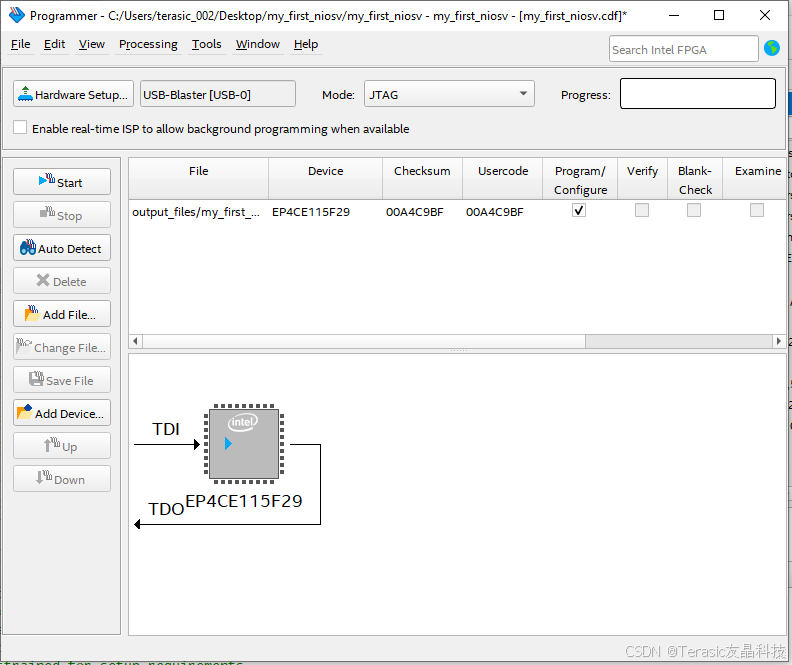The height and width of the screenshot is (665, 792).
Task: Run Auto Detect for devices
Action: pyautogui.click(x=62, y=248)
